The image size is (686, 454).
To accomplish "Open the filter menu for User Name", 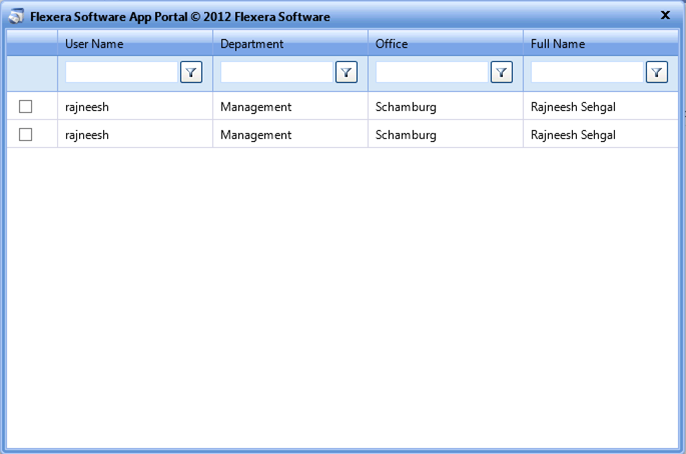I will click(x=191, y=72).
